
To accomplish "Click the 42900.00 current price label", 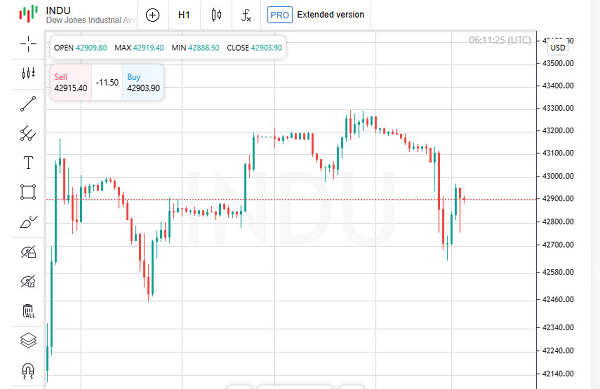I will tap(558, 199).
